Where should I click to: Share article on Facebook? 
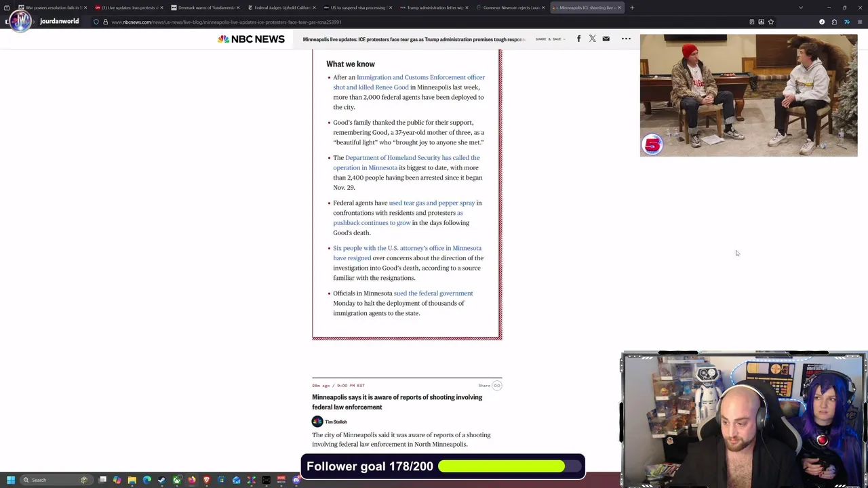[x=578, y=39]
